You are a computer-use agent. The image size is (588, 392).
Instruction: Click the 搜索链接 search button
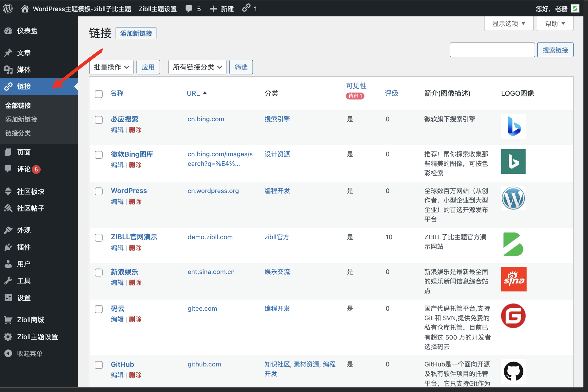pos(555,50)
